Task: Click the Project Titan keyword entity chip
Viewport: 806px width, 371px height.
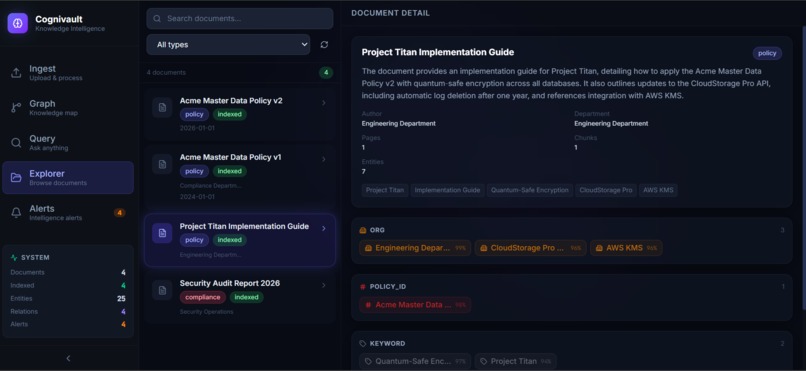Action: [516, 361]
